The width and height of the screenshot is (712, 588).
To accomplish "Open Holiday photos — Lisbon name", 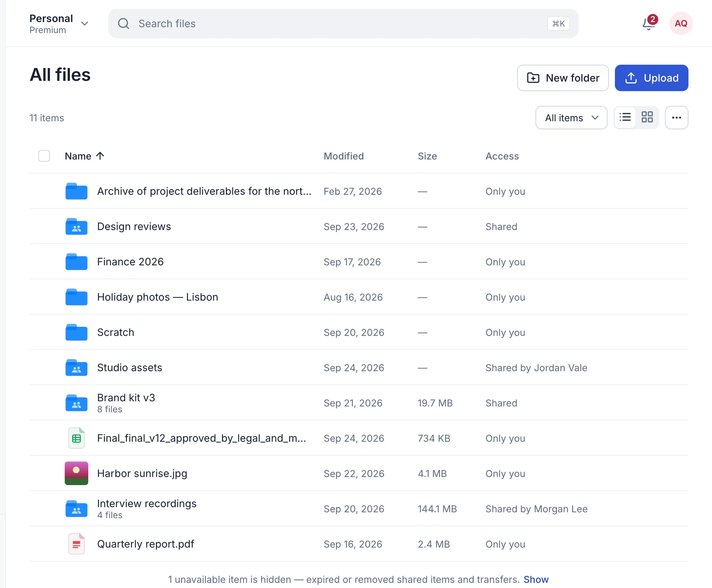I will coord(157,297).
